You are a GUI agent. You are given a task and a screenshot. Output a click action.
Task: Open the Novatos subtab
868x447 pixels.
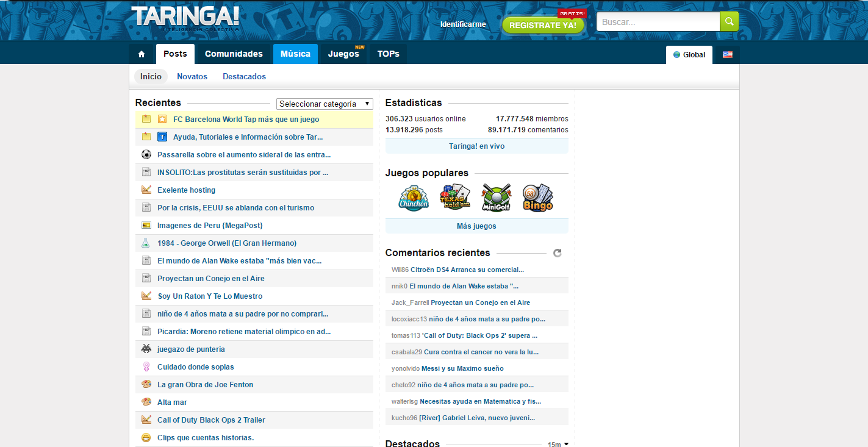click(x=192, y=76)
